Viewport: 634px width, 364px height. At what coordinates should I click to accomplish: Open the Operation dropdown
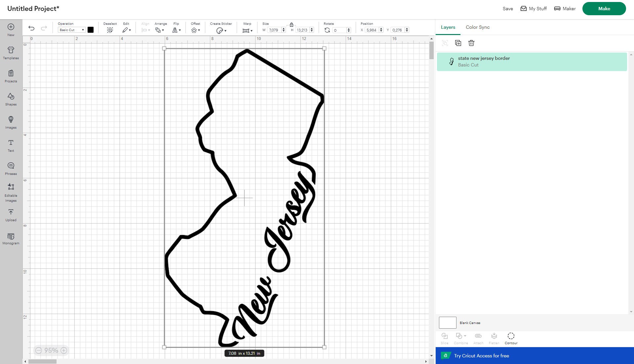(x=71, y=30)
